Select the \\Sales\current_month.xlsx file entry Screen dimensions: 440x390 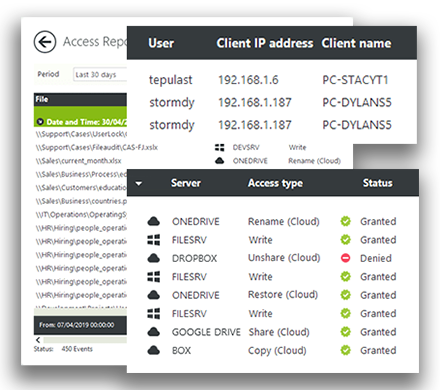pyautogui.click(x=79, y=161)
